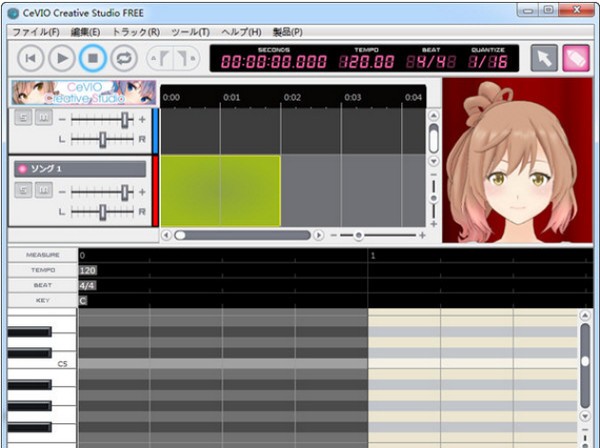Set the loop start marker flag
This screenshot has width=600, height=448.
coord(161,59)
